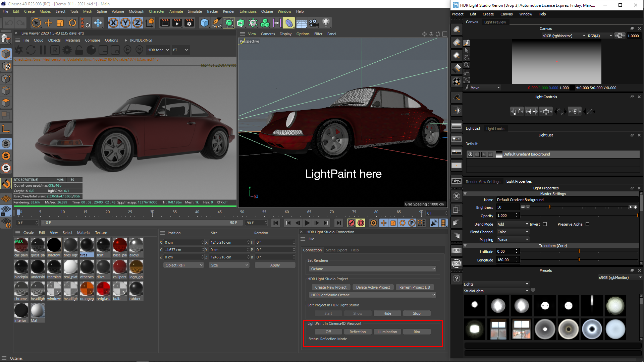Click the Octane Live Viewer restart render icon
Viewport: 644px width, 362px height.
point(31,50)
